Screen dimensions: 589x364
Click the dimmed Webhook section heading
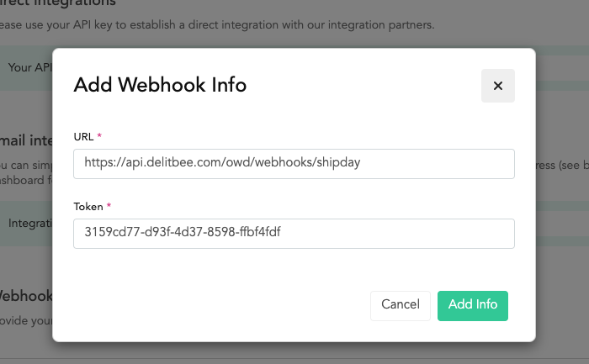26,296
